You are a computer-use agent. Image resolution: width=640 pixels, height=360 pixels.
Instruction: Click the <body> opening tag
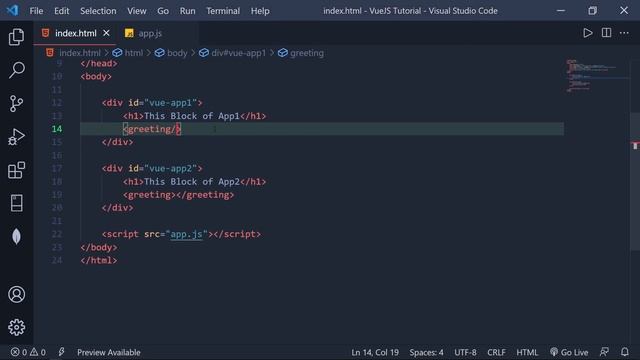[x=96, y=76]
